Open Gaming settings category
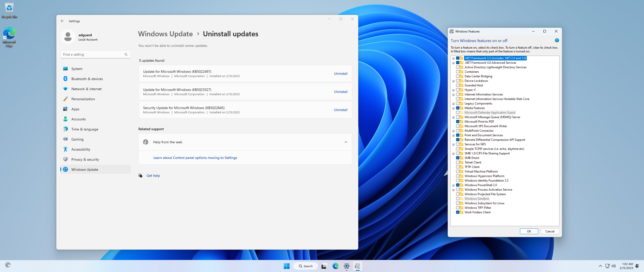The width and height of the screenshot is (644, 272). (x=96, y=139)
